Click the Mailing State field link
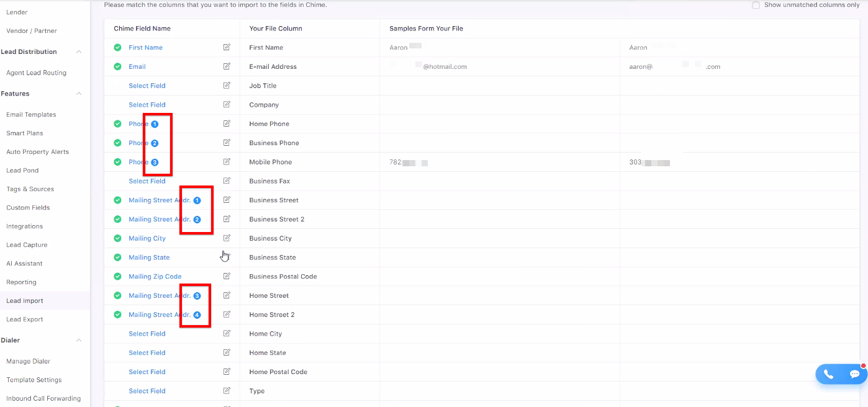The width and height of the screenshot is (868, 407). (149, 257)
